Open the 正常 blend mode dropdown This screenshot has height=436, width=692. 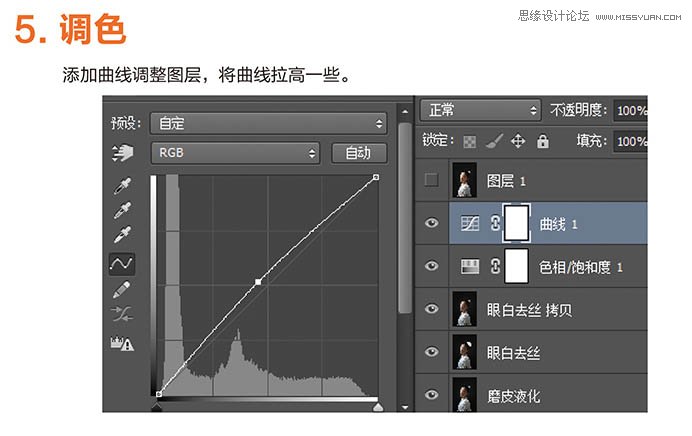coord(480,110)
